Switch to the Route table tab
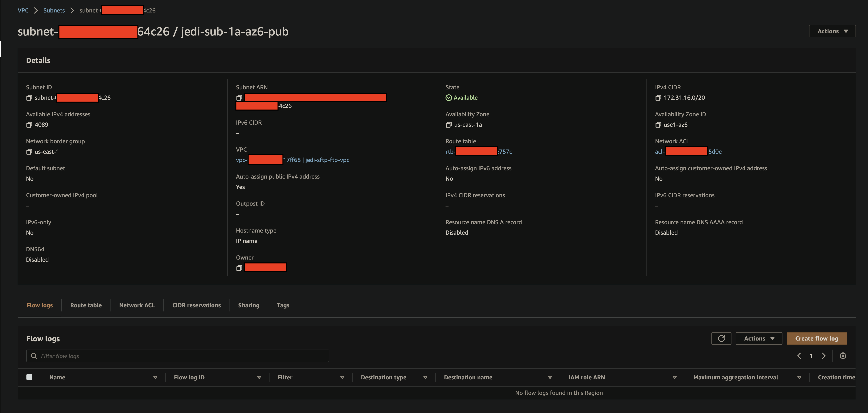Viewport: 868px width, 413px height. [86, 305]
